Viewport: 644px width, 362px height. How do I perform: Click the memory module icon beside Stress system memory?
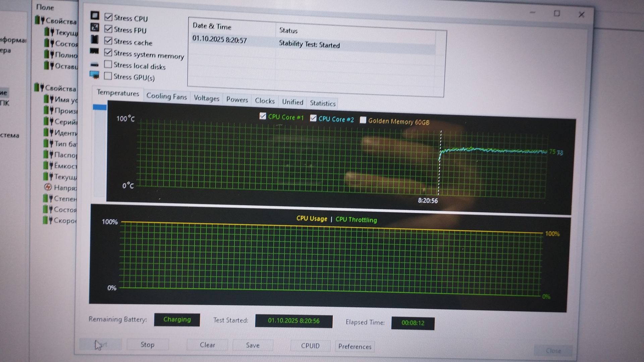[x=94, y=51]
